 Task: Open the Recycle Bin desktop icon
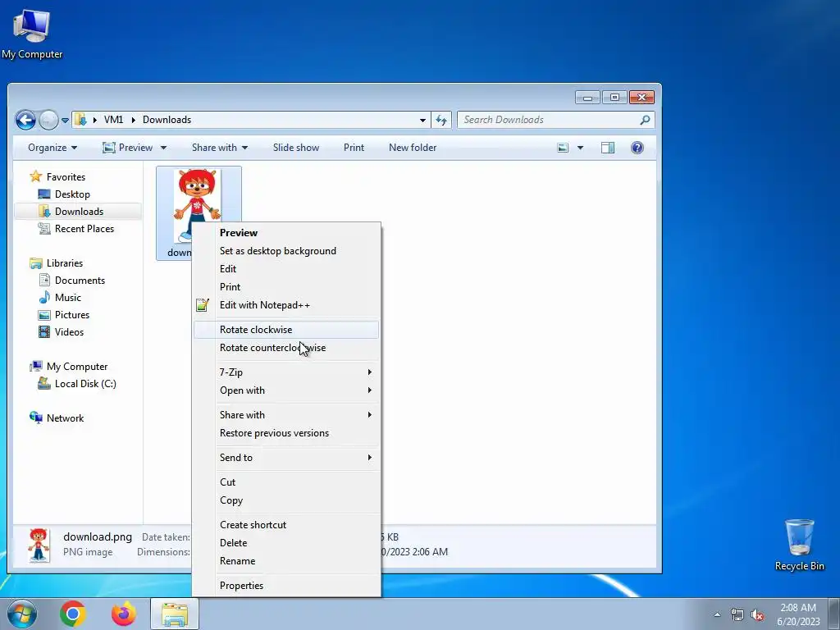tap(799, 545)
